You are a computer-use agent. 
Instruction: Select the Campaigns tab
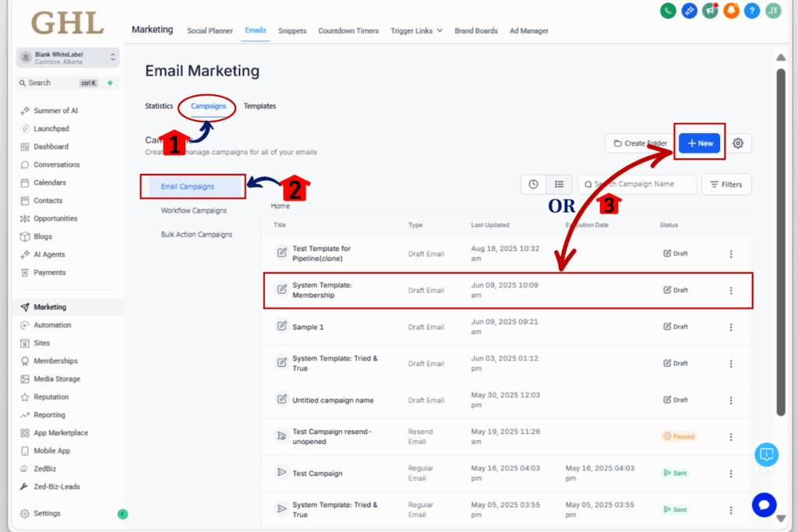(208, 106)
